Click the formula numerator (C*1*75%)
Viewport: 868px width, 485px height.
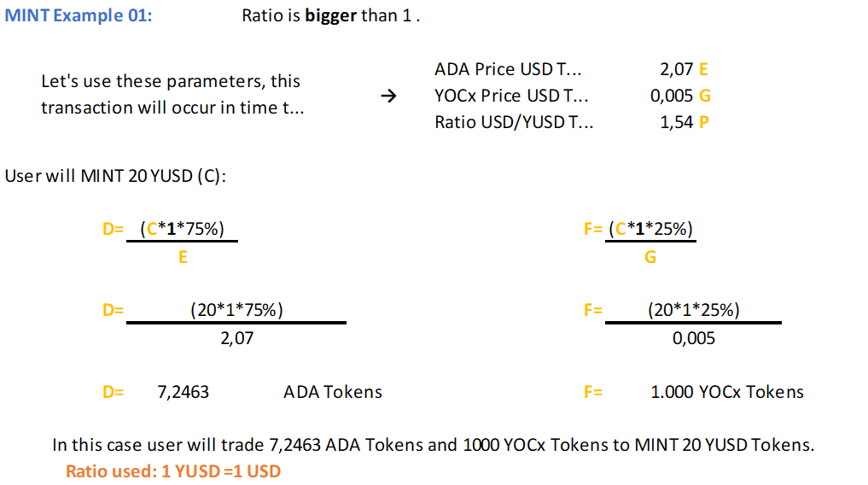coord(182,228)
